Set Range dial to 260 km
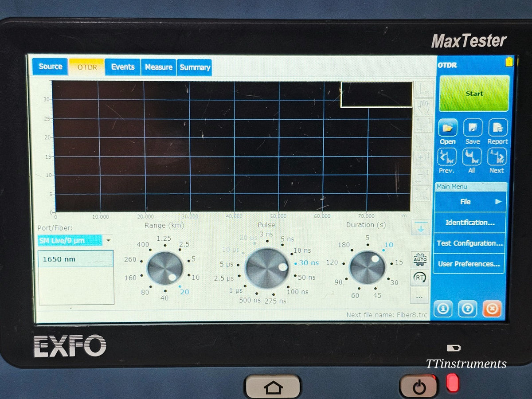The width and height of the screenshot is (532, 399). tap(130, 259)
